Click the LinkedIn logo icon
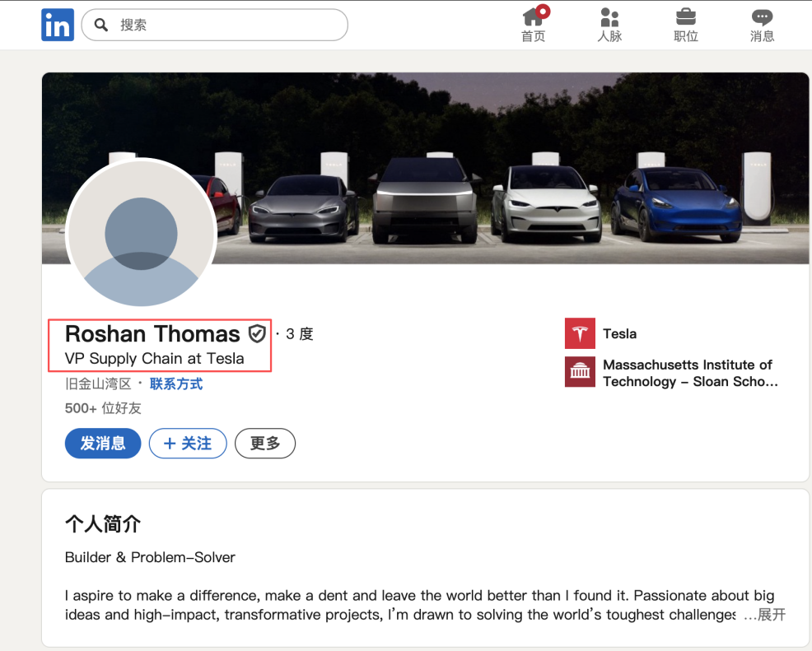 [x=58, y=26]
